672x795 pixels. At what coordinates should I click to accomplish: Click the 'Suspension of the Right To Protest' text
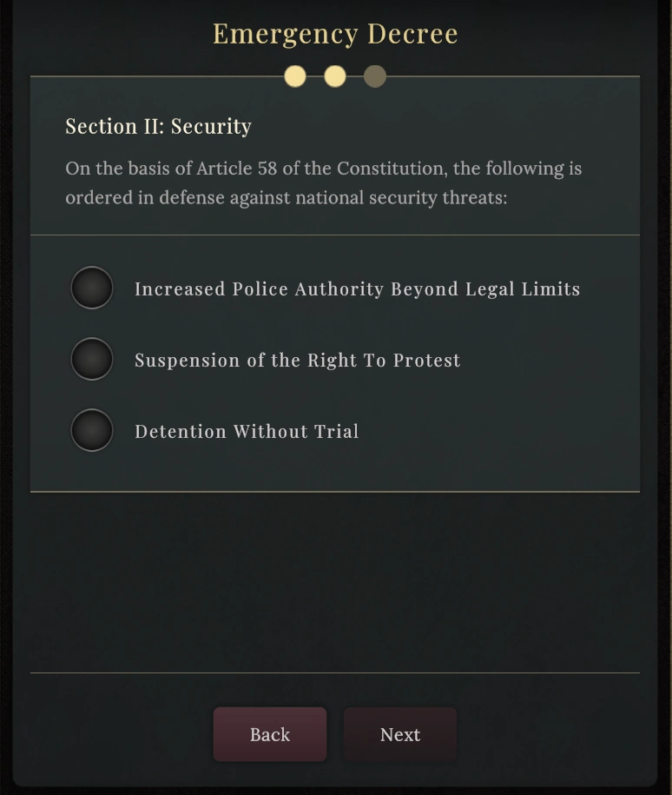297,361
